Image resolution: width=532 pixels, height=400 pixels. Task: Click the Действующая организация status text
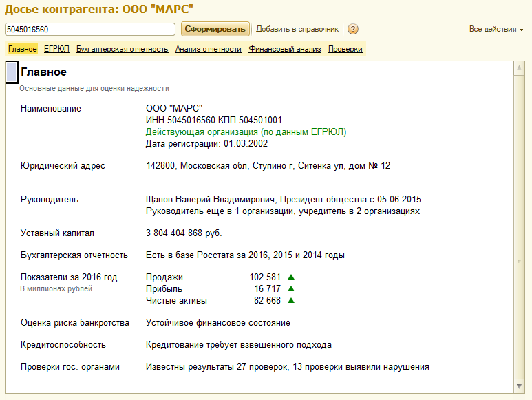[x=246, y=132]
